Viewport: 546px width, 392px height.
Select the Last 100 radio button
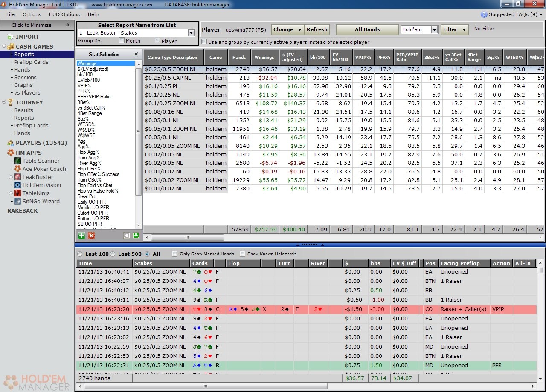pyautogui.click(x=80, y=254)
